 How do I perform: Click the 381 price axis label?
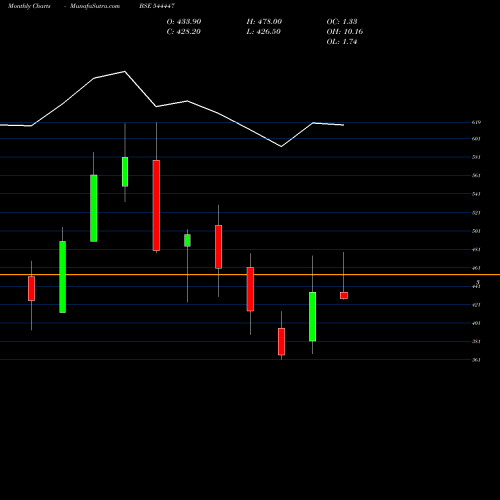click(x=476, y=341)
